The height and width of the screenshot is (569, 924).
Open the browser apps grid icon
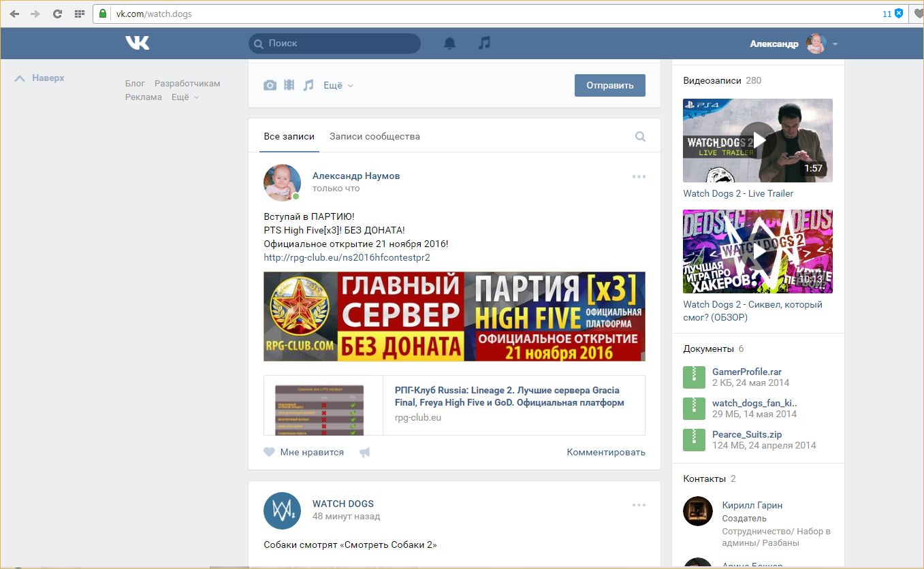point(79,14)
